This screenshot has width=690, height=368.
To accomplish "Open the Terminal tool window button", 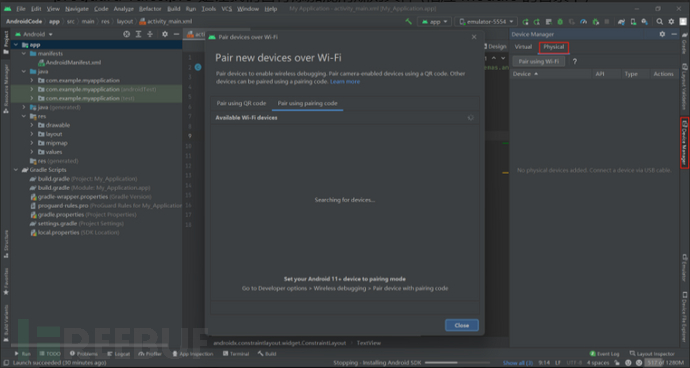I will pyautogui.click(x=236, y=354).
